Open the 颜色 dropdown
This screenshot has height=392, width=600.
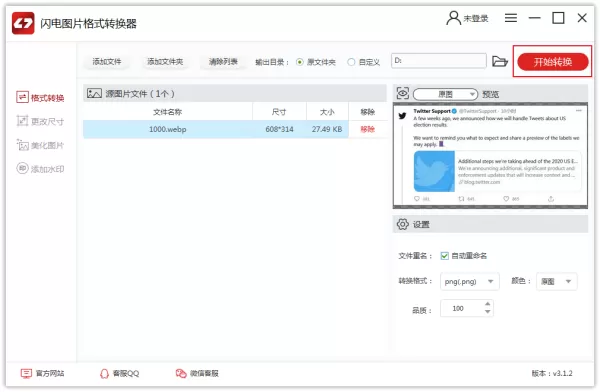[556, 282]
